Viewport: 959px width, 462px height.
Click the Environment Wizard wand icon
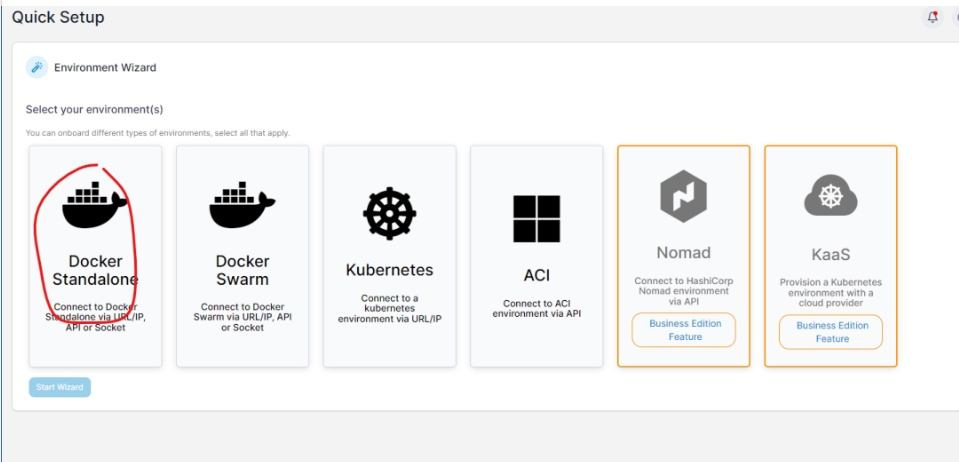[x=37, y=67]
